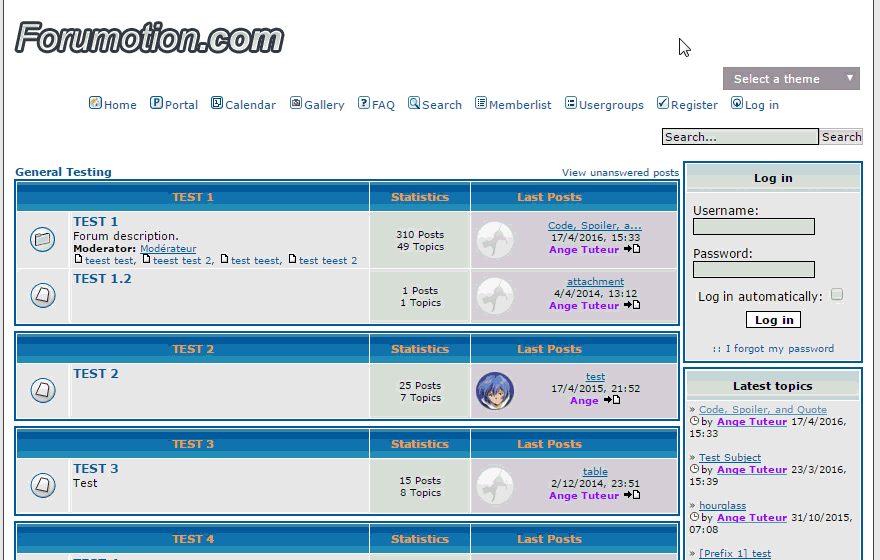Open 'Code, Spoiler, and Quote' latest topic
Viewport: 880px width, 560px height.
tap(763, 409)
